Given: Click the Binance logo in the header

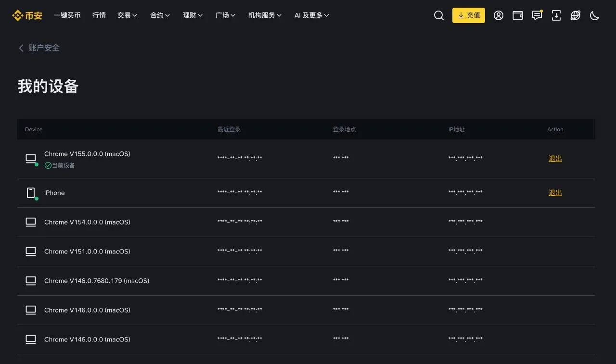Looking at the screenshot, I should pos(27,15).
